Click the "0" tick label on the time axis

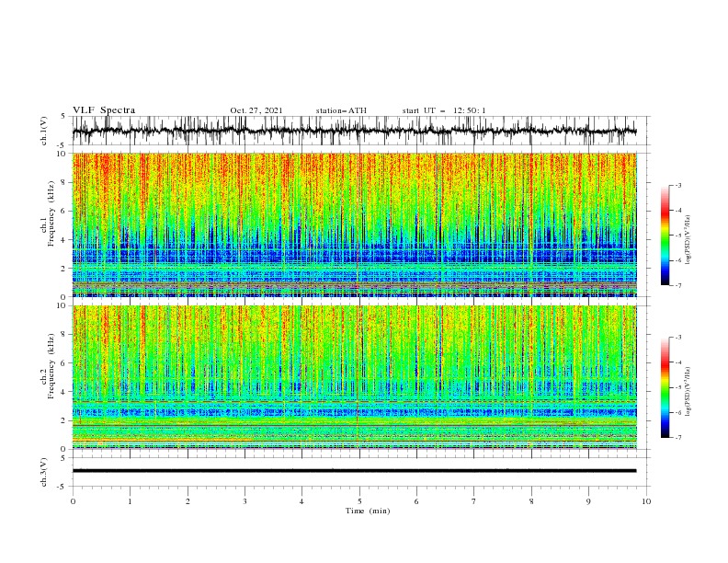coord(73,501)
